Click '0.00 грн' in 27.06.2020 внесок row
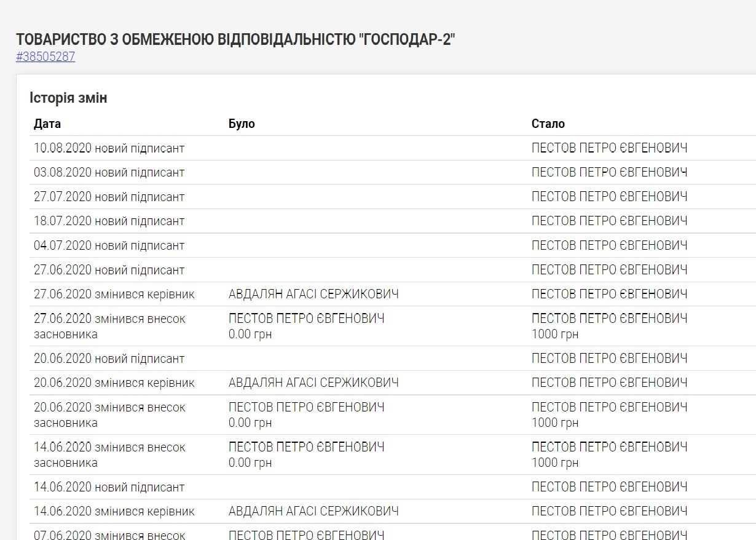This screenshot has height=540, width=756. tap(250, 335)
